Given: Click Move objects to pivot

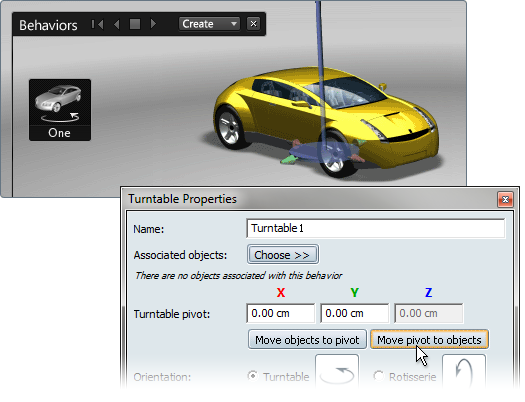Looking at the screenshot, I should pos(307,340).
